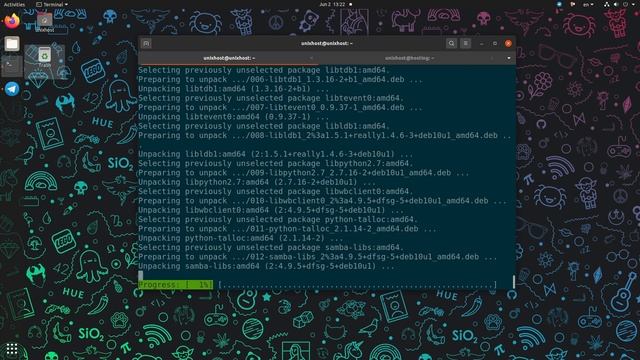Click 'Unpacking samba-libs:amd64' line
The width and height of the screenshot is (640, 360).
(266, 266)
